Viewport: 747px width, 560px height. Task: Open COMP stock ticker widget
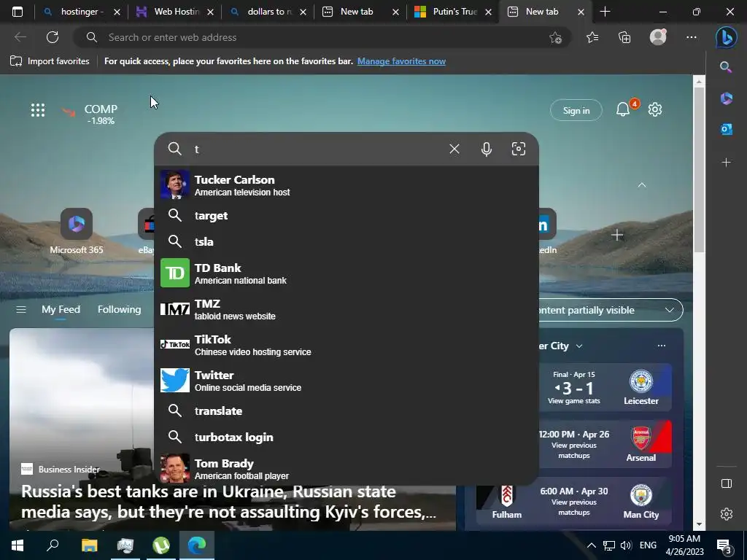90,114
